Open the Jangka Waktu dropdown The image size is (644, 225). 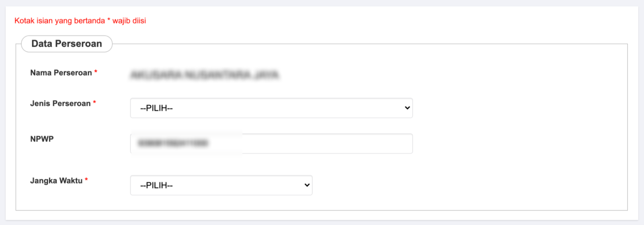pos(221,185)
